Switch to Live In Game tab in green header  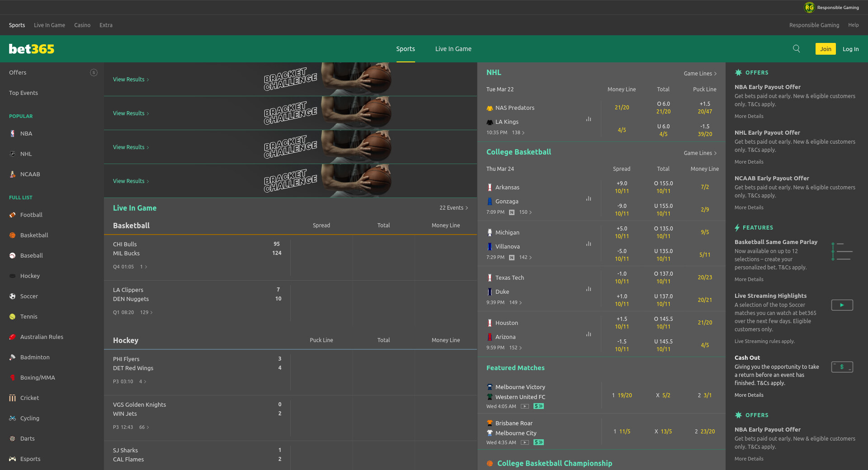click(x=453, y=49)
